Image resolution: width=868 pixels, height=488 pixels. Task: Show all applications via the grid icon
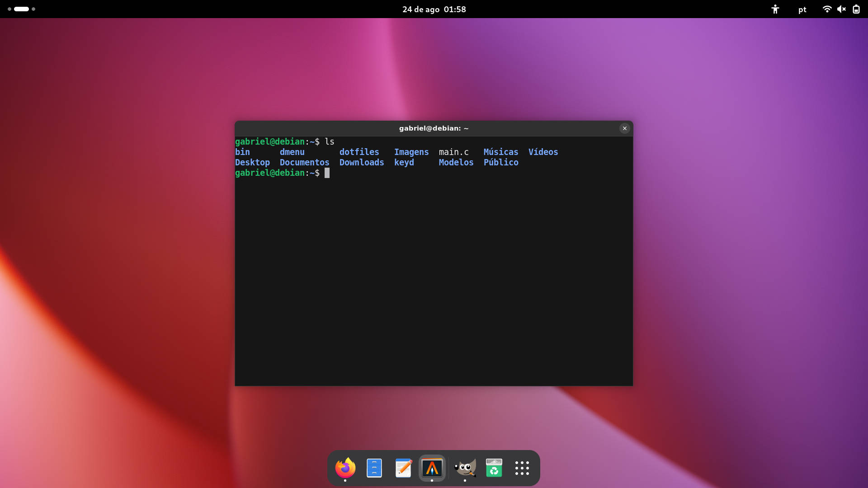522,468
